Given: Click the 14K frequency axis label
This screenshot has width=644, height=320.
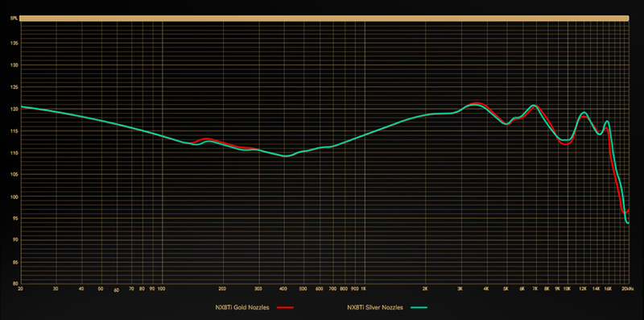Looking at the screenshot, I should 597,289.
